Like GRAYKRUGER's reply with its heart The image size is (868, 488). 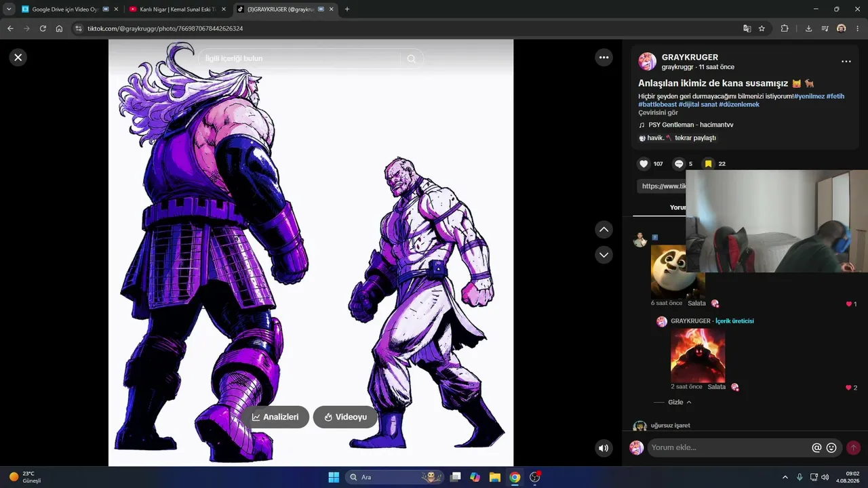pyautogui.click(x=848, y=388)
